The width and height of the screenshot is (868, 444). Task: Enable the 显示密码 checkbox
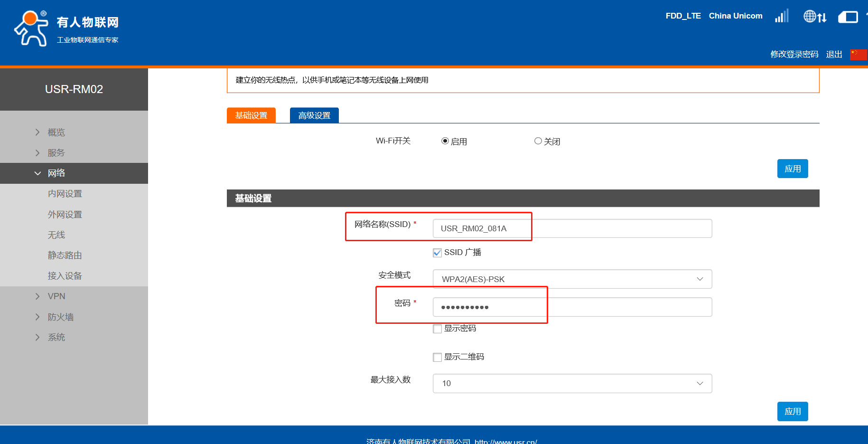coord(437,329)
